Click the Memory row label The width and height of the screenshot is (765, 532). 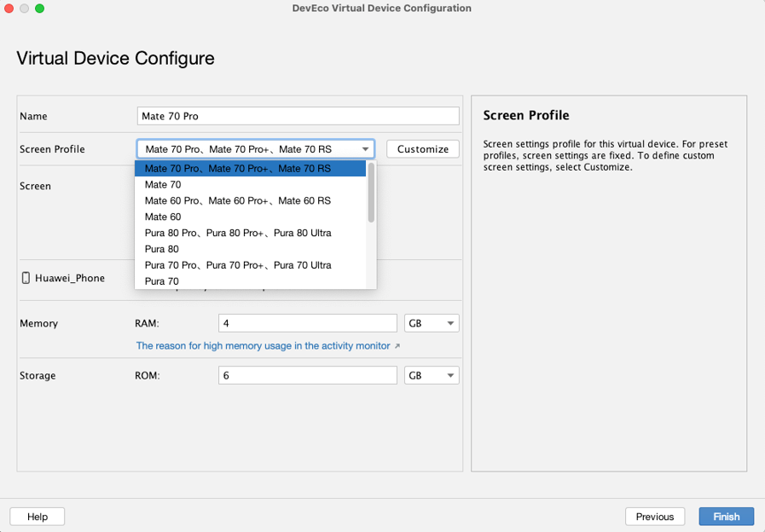click(x=38, y=323)
